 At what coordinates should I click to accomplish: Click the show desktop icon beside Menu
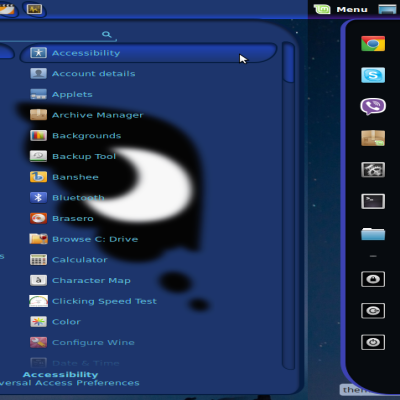[x=387, y=9]
